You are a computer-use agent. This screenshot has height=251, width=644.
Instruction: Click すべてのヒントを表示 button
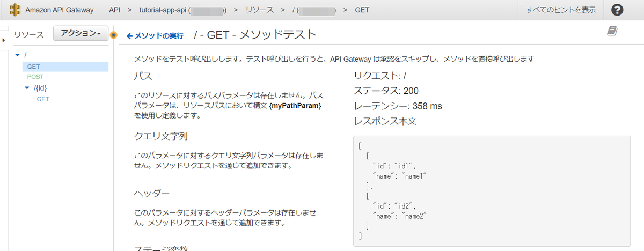pyautogui.click(x=561, y=10)
